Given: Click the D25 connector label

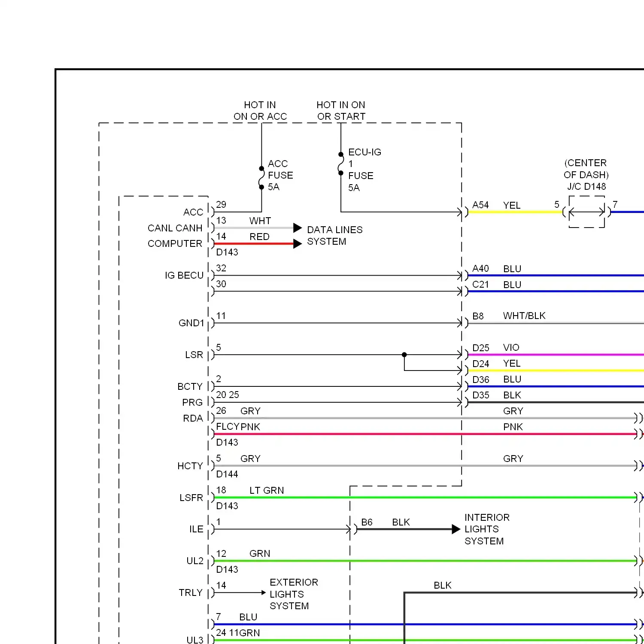Looking at the screenshot, I should [x=481, y=348].
